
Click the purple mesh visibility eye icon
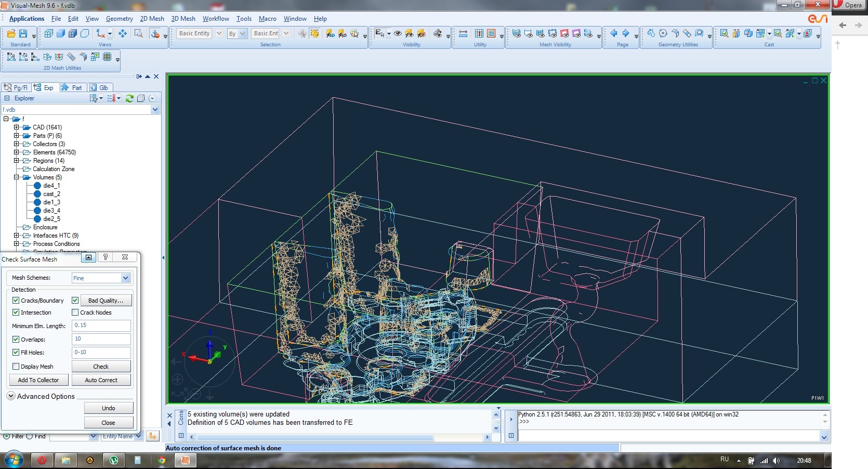[576, 33]
